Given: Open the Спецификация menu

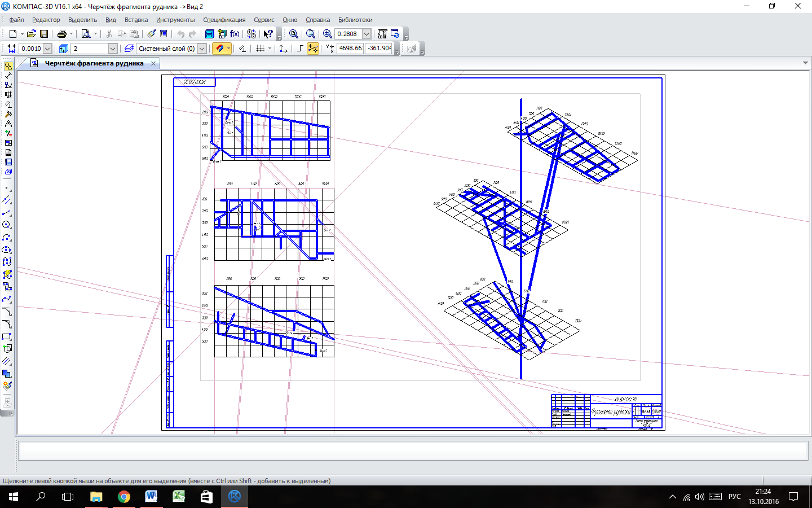Looking at the screenshot, I should tap(224, 20).
